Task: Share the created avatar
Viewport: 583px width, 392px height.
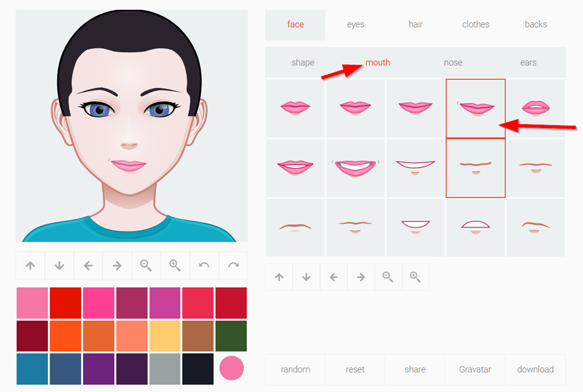Action: [415, 370]
